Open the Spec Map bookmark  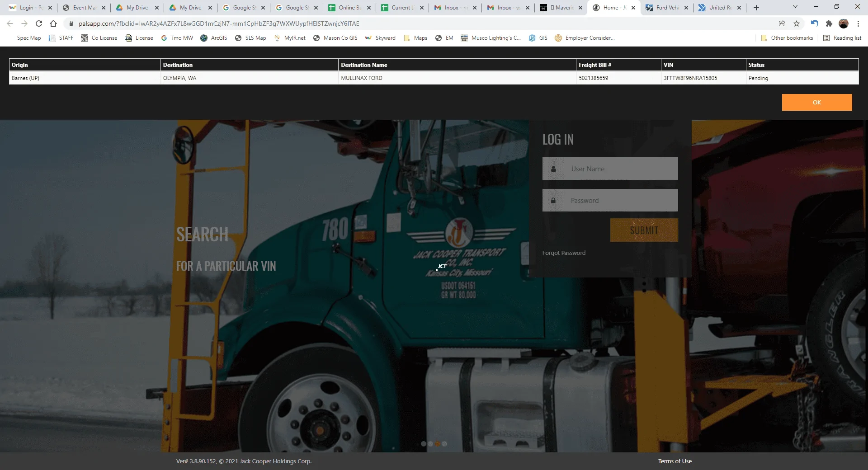pos(29,38)
